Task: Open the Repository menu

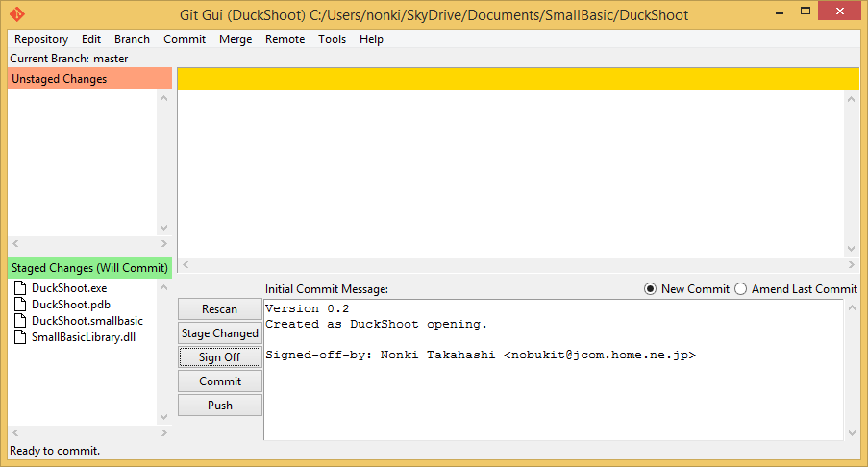Action: 41,39
